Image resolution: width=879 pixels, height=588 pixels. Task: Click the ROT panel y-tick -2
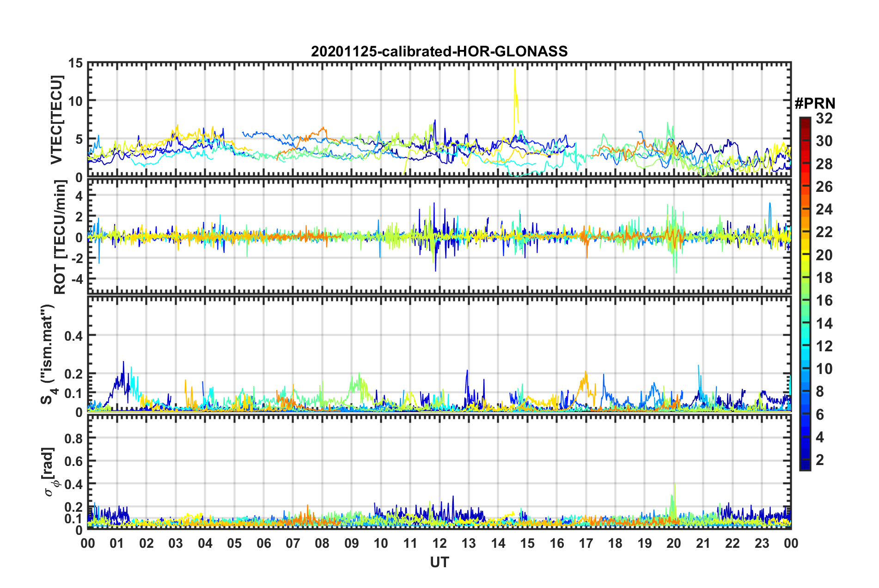(x=77, y=258)
